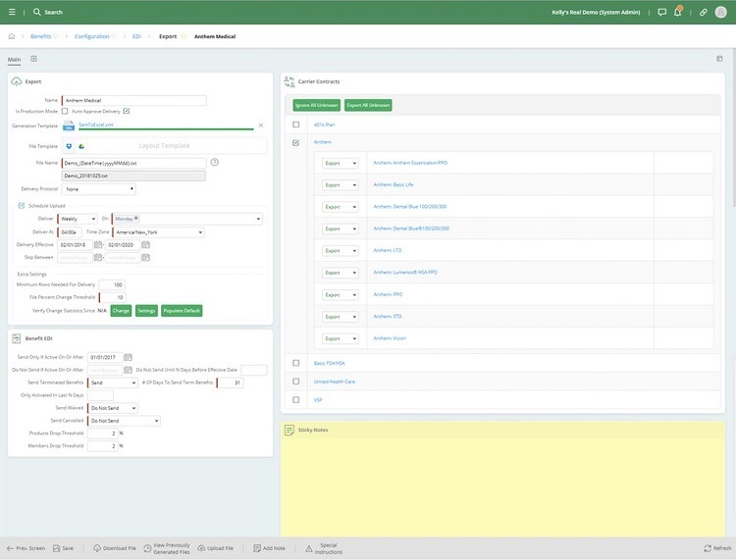This screenshot has width=736, height=560.
Task: Check the United Health Care checkbox
Action: click(x=295, y=382)
